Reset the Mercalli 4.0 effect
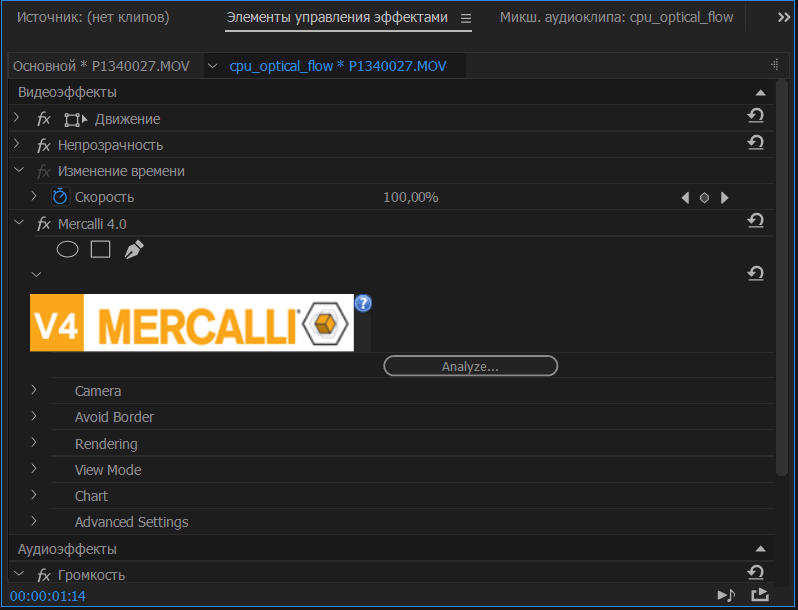Viewport: 798px width, 610px height. 755,221
